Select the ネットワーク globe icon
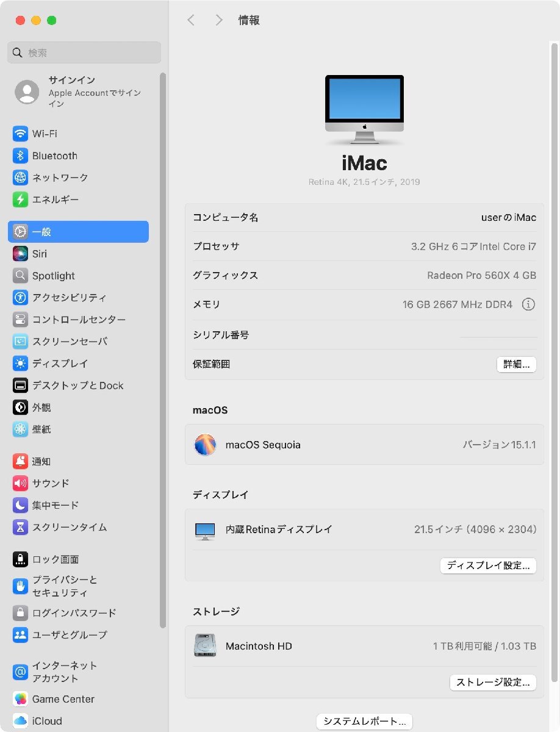This screenshot has width=560, height=732. pos(21,178)
